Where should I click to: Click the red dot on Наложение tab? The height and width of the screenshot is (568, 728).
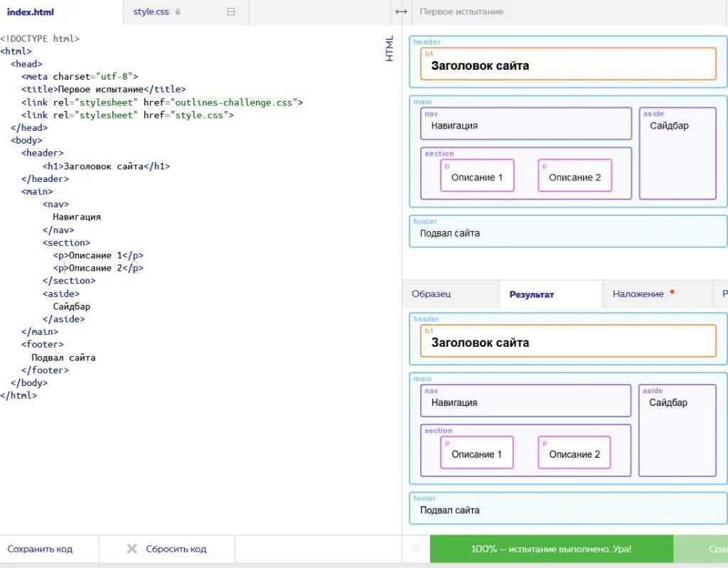pyautogui.click(x=672, y=291)
